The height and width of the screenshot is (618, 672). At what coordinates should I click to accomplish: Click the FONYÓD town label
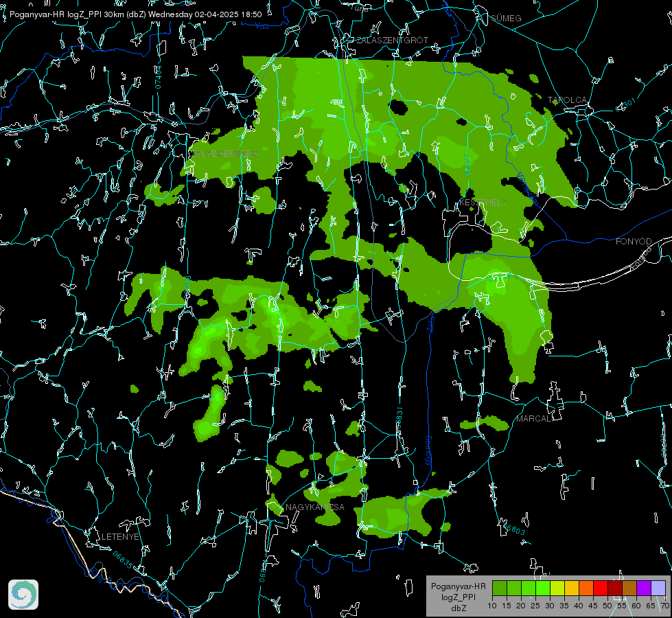click(x=634, y=242)
